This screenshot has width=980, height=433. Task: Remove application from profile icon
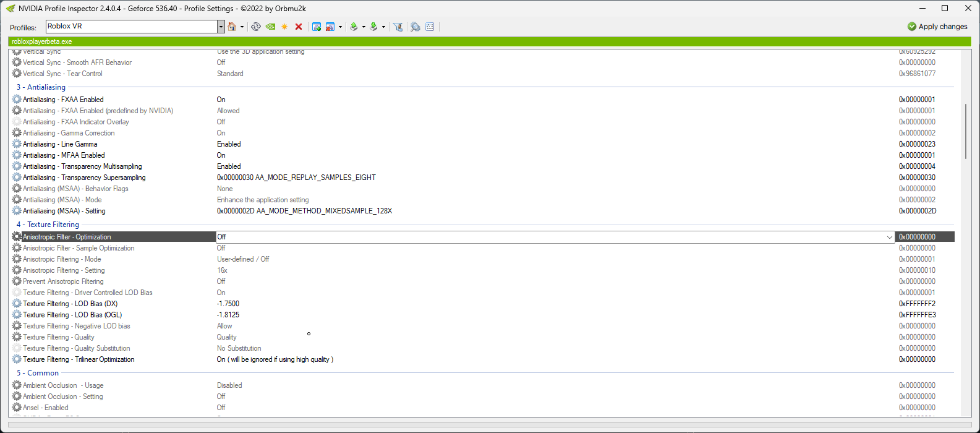330,27
